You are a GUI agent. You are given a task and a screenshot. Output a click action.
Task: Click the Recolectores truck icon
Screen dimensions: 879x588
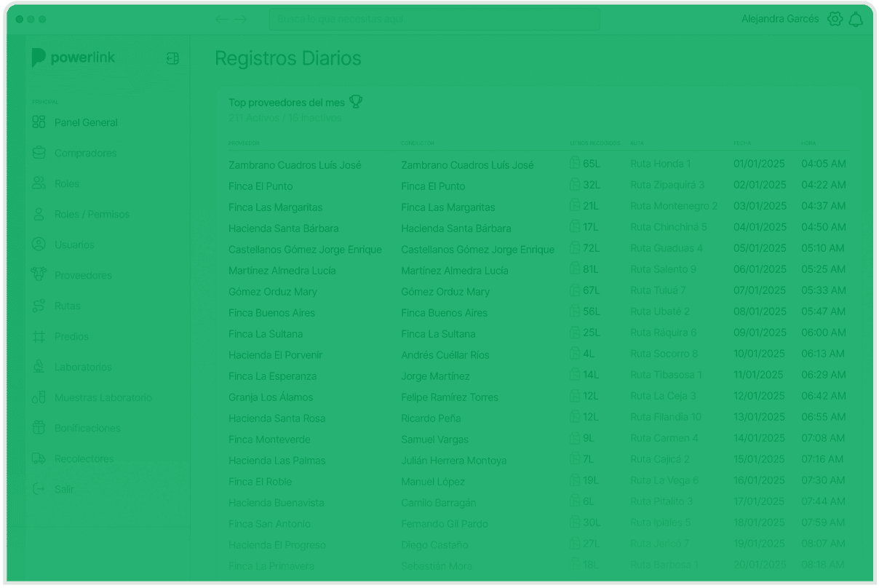tap(39, 458)
